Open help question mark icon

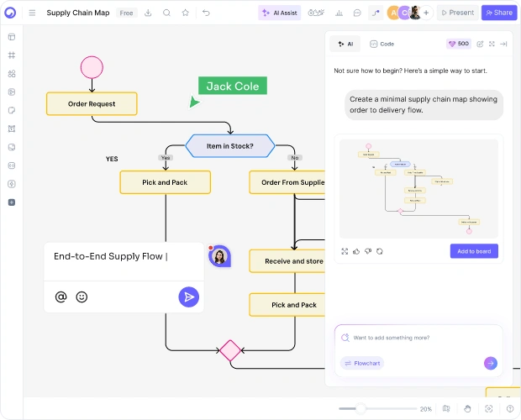coord(510,408)
